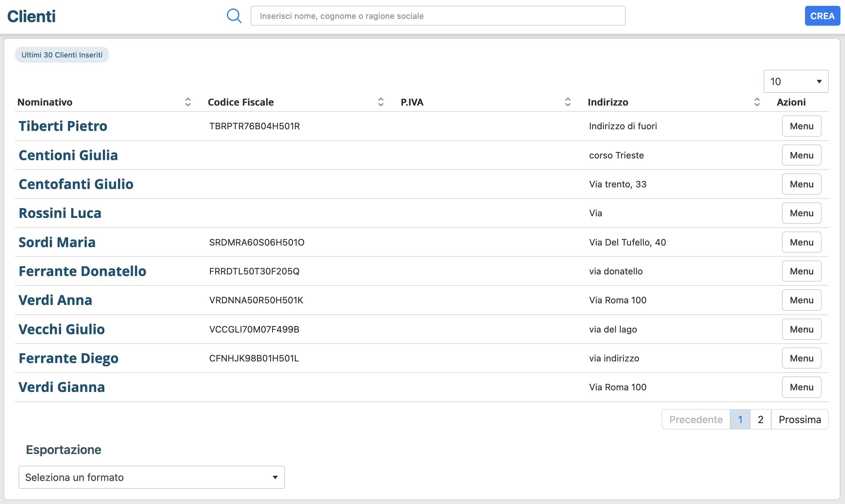Open the rows-per-page dropdown showing 10
The width and height of the screenshot is (845, 504).
795,82
